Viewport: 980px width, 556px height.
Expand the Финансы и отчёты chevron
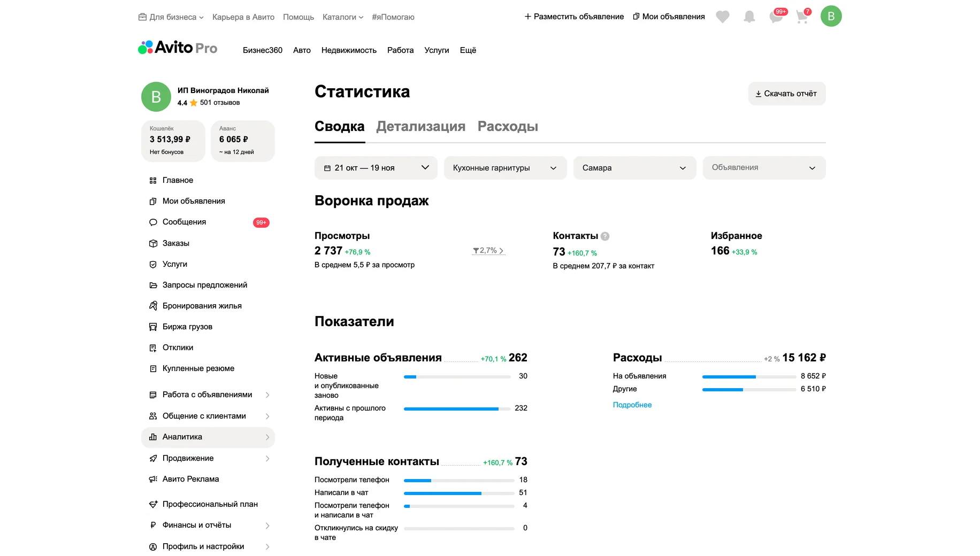(x=267, y=526)
